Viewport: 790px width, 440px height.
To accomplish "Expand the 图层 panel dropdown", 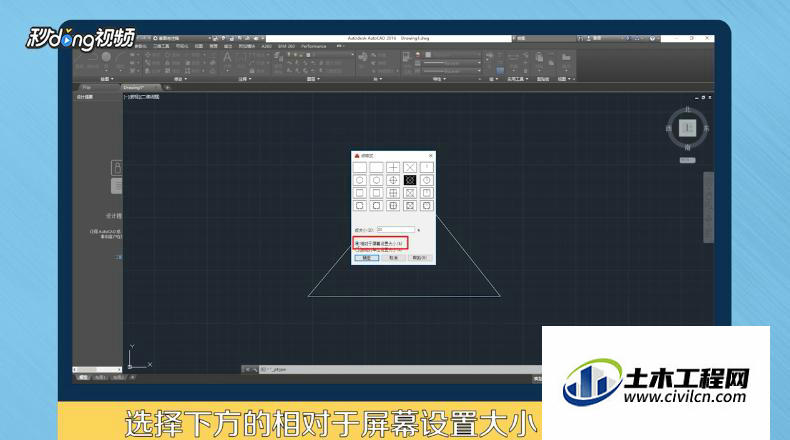I will coord(313,79).
